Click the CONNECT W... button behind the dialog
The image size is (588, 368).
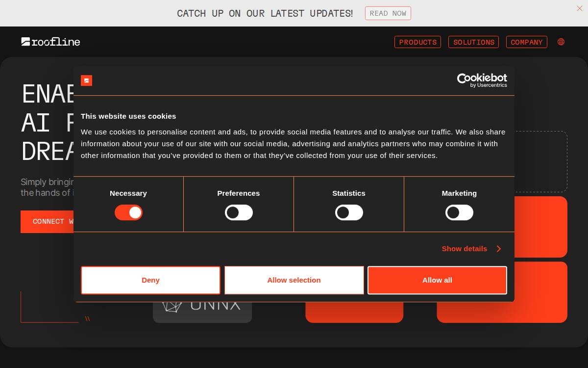click(47, 222)
